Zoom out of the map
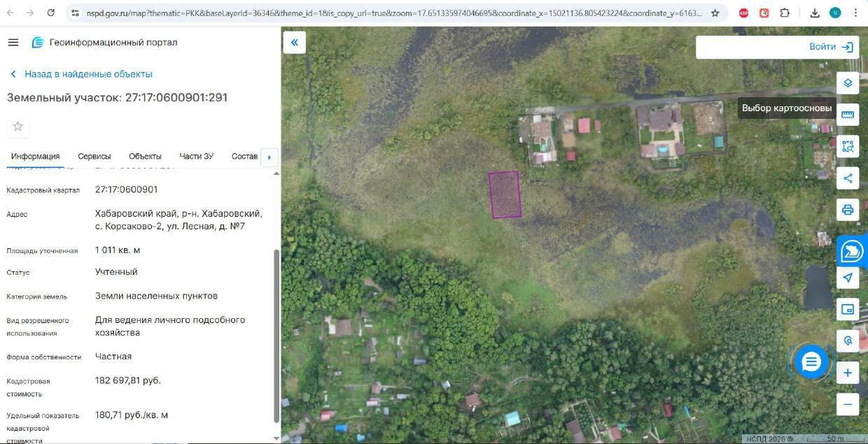This screenshot has width=868, height=444. pyautogui.click(x=848, y=404)
